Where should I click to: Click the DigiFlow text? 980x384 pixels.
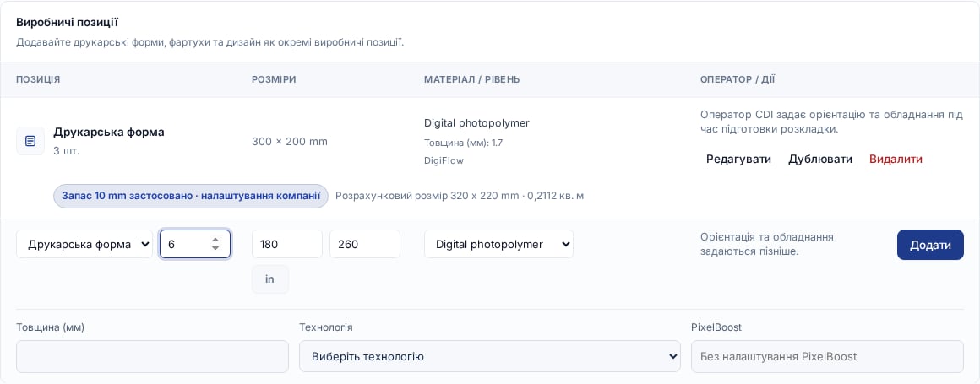point(444,160)
